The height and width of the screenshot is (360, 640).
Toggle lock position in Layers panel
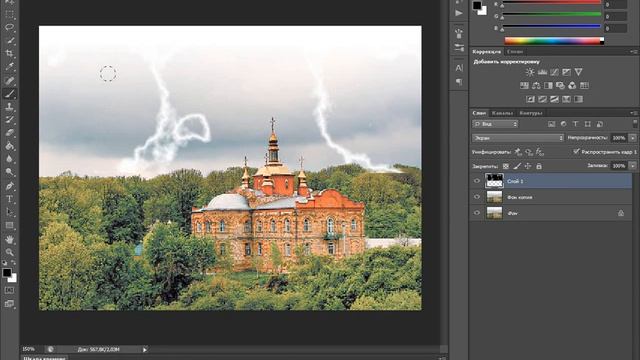coord(528,166)
